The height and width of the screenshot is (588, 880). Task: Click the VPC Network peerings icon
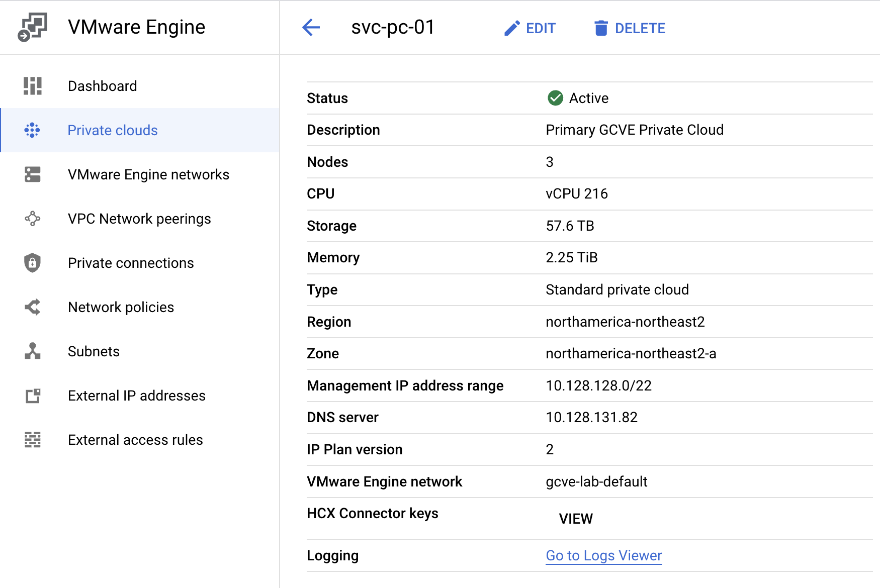tap(33, 219)
